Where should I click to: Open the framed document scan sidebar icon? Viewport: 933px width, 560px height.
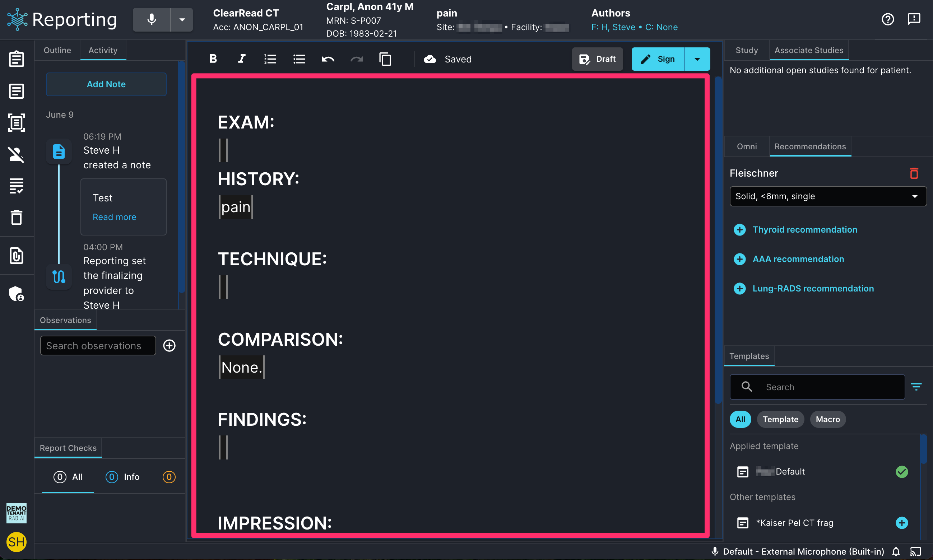[17, 123]
